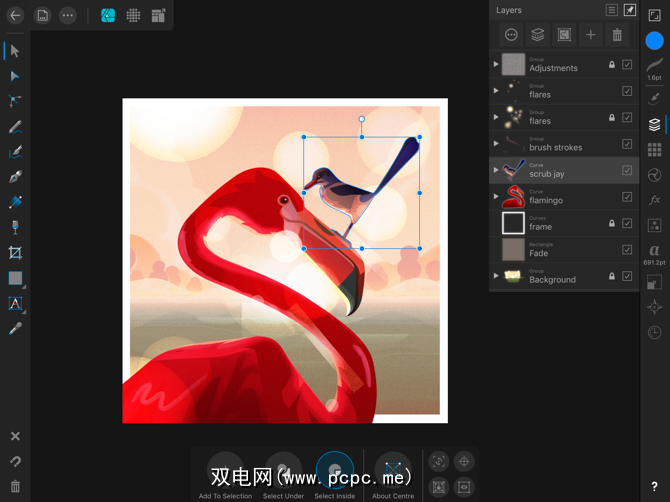
Task: Switch to the Designer persona
Action: [x=108, y=16]
